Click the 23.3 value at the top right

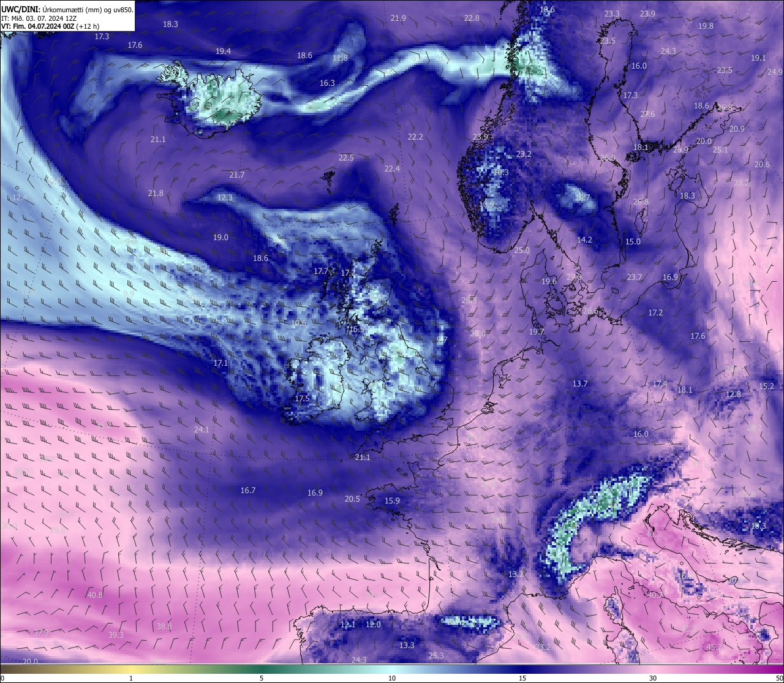tap(611, 14)
